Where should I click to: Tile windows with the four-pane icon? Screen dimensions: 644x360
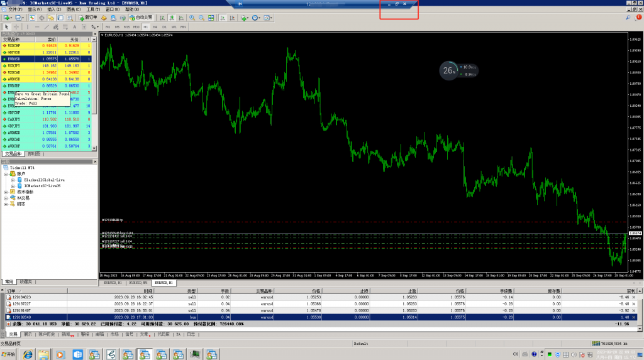point(211,18)
